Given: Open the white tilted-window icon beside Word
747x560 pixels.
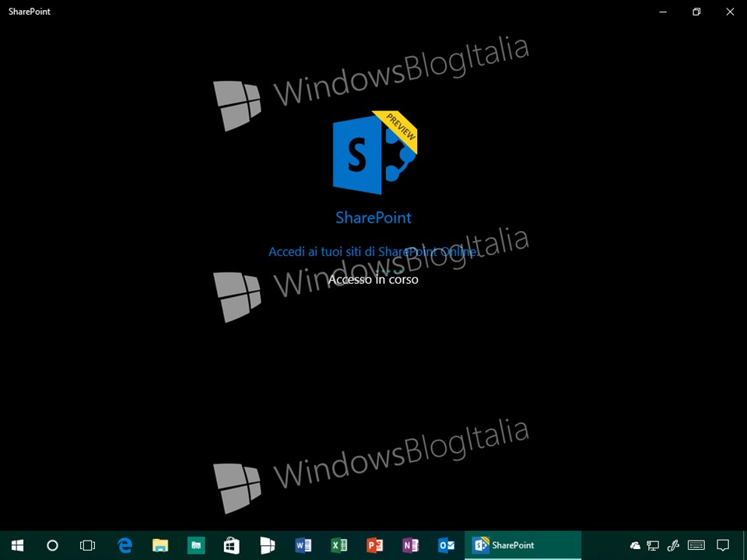Looking at the screenshot, I should pos(267,545).
